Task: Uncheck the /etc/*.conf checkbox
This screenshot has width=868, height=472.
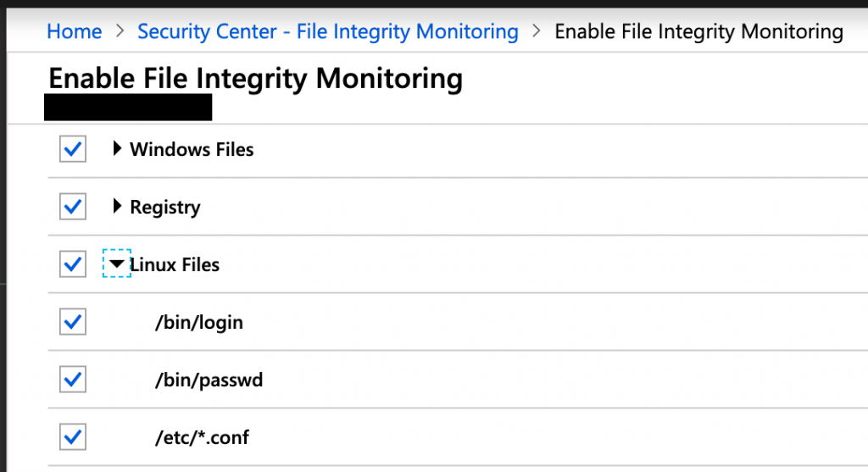Action: point(73,437)
